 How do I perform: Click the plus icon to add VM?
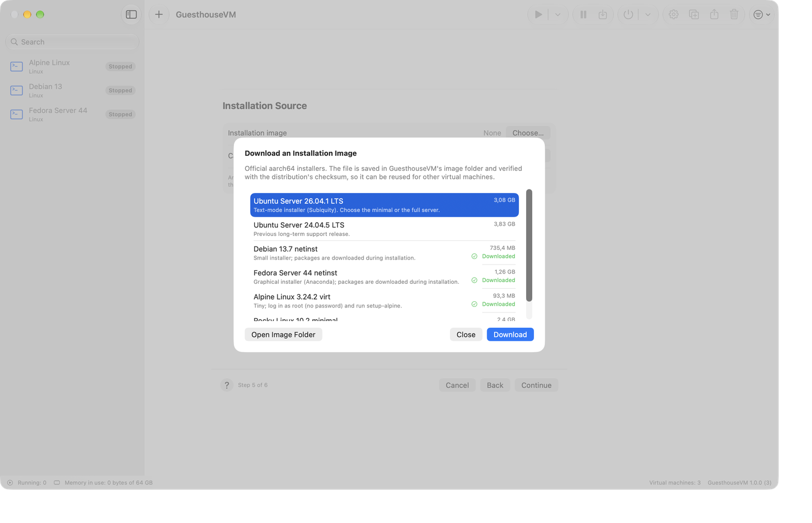click(x=159, y=15)
